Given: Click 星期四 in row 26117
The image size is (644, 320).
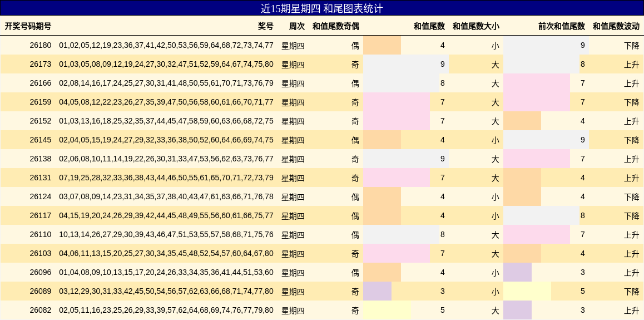Looking at the screenshot, I should pyautogui.click(x=293, y=216).
